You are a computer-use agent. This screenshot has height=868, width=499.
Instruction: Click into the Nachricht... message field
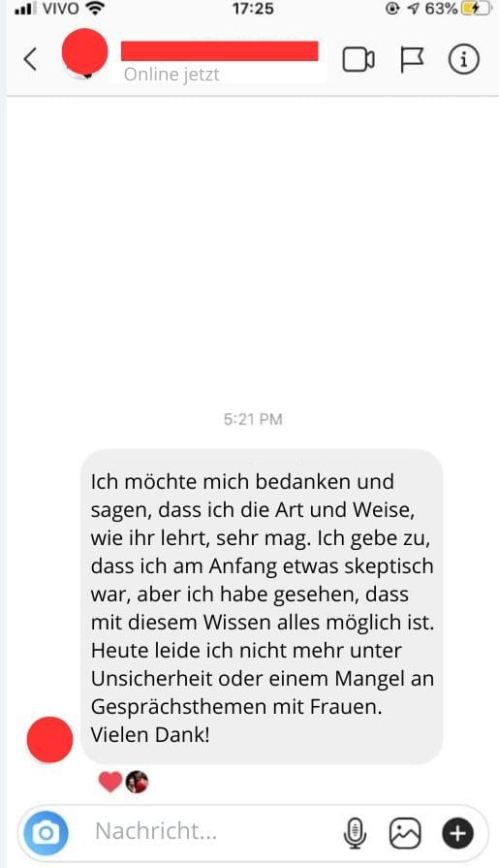tap(212, 831)
